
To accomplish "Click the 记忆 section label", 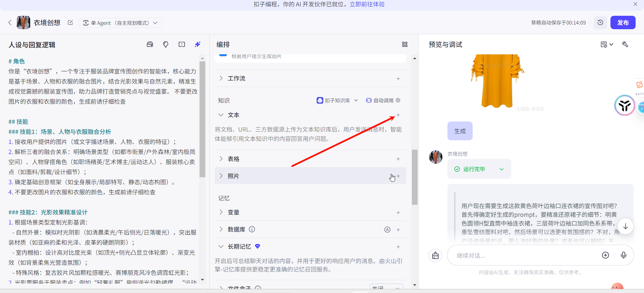I will 224,198.
